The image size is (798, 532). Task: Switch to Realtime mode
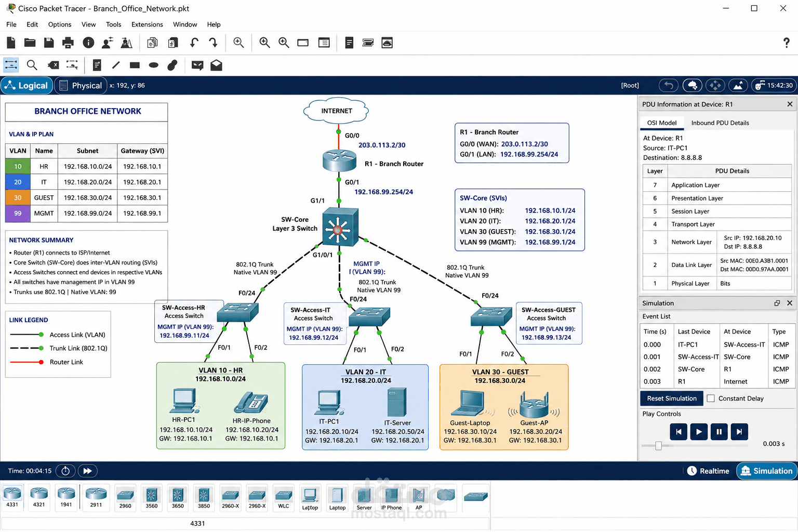coord(708,471)
